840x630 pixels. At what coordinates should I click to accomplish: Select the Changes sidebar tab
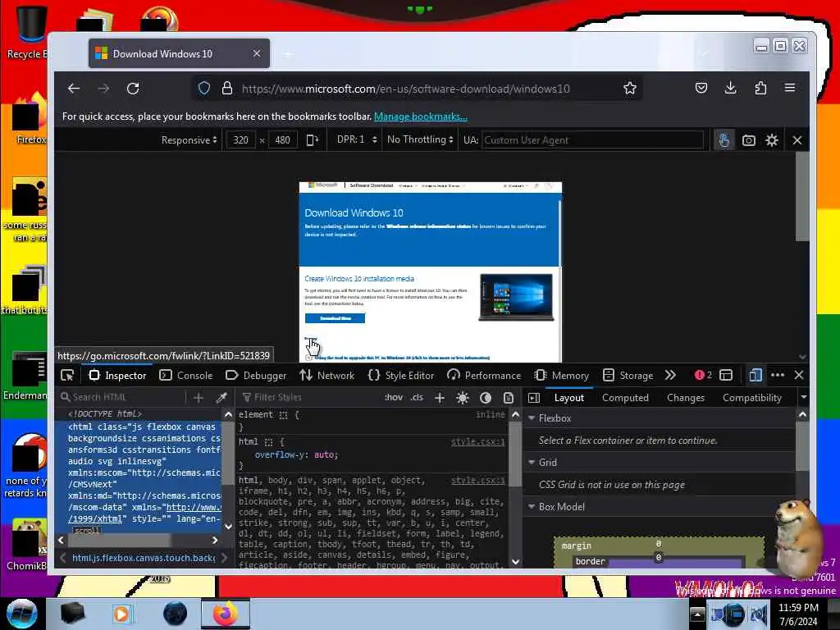tap(686, 398)
